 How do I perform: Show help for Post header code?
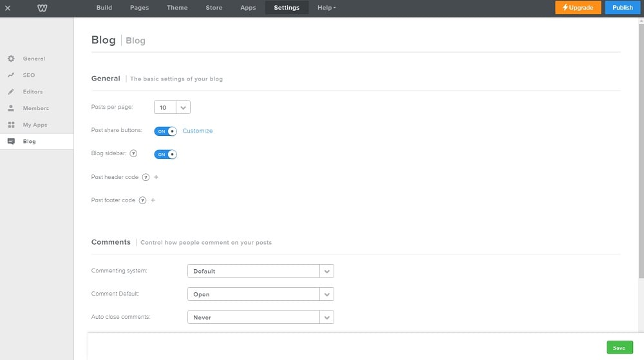(x=146, y=177)
